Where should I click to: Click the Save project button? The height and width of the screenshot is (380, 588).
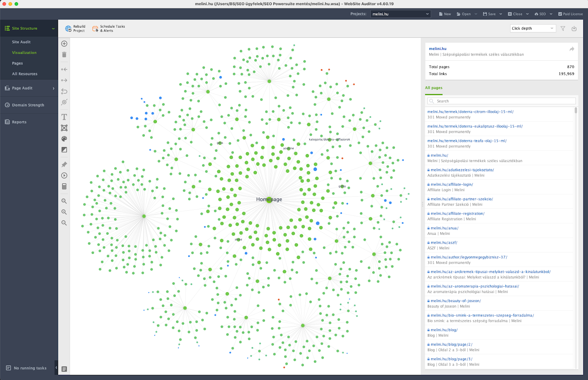(x=489, y=14)
